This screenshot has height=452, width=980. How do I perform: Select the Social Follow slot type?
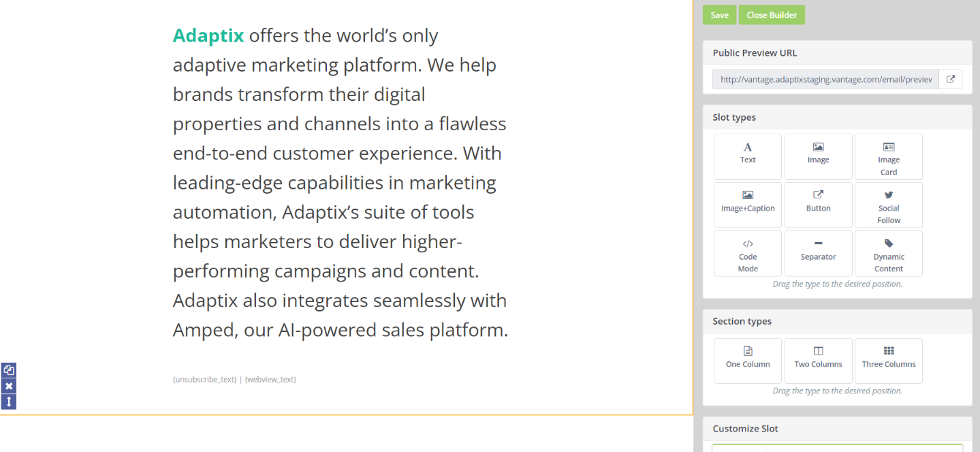coord(888,205)
